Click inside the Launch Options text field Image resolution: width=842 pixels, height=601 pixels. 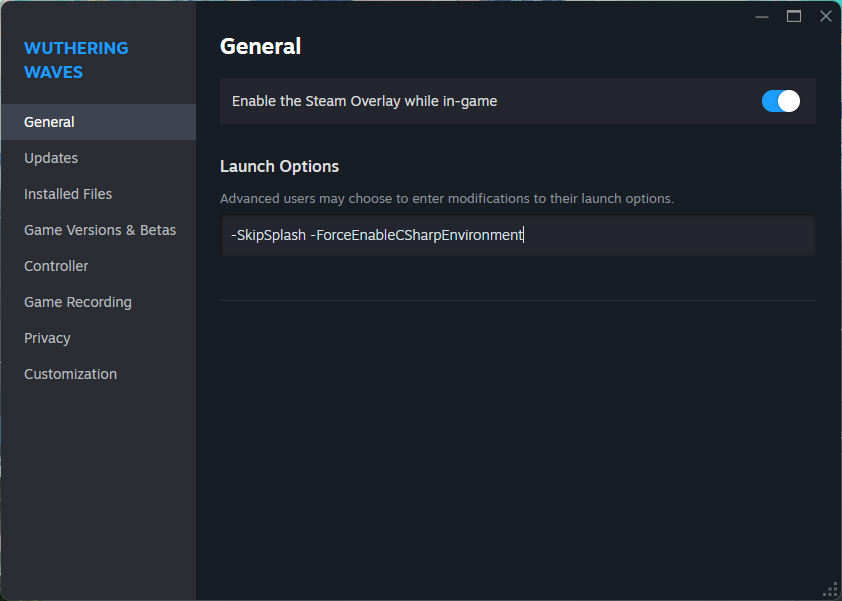pyautogui.click(x=518, y=235)
